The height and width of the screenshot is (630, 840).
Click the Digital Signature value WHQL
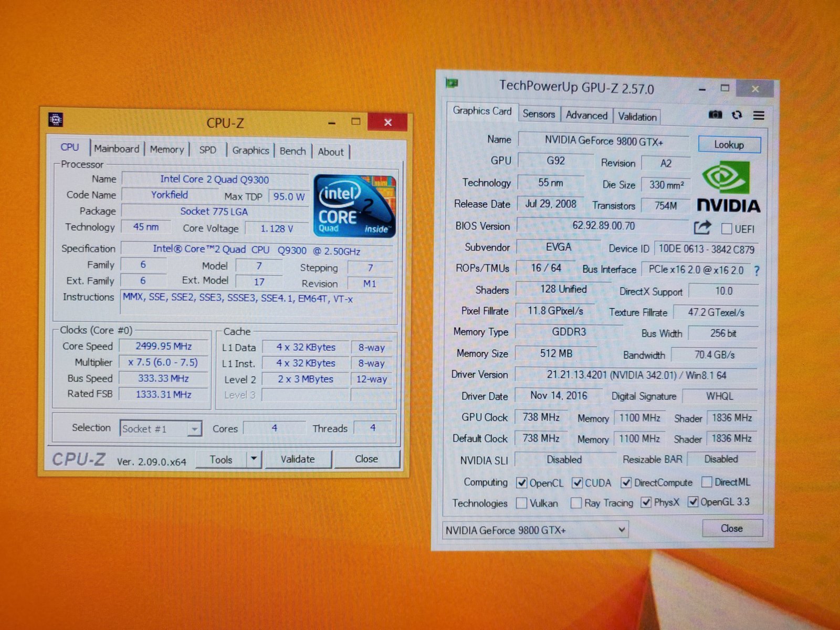(x=719, y=396)
